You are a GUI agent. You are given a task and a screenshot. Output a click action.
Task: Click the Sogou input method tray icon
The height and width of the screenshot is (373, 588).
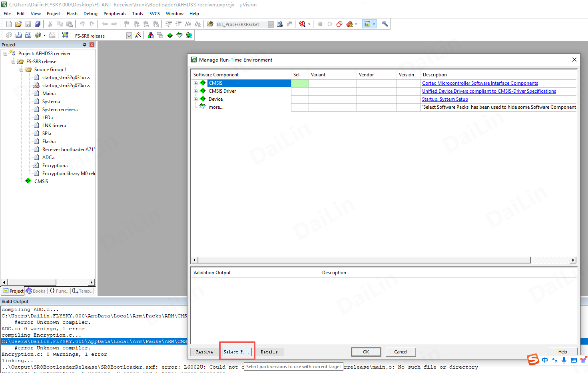click(x=533, y=359)
